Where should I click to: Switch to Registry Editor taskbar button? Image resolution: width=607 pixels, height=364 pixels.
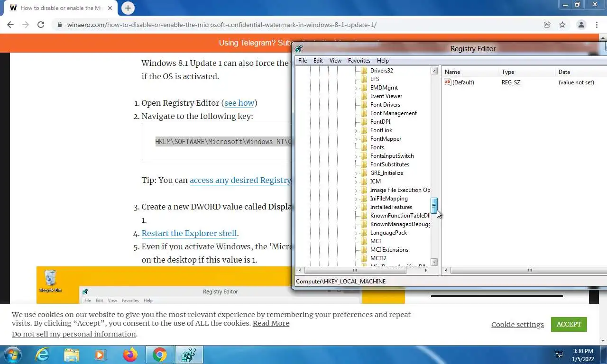click(x=189, y=355)
